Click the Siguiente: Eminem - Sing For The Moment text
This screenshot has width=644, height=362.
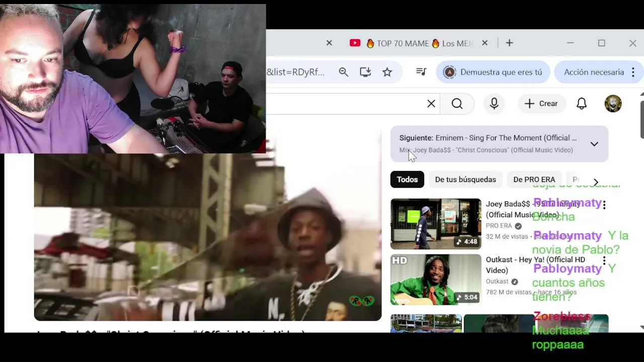pos(488,138)
